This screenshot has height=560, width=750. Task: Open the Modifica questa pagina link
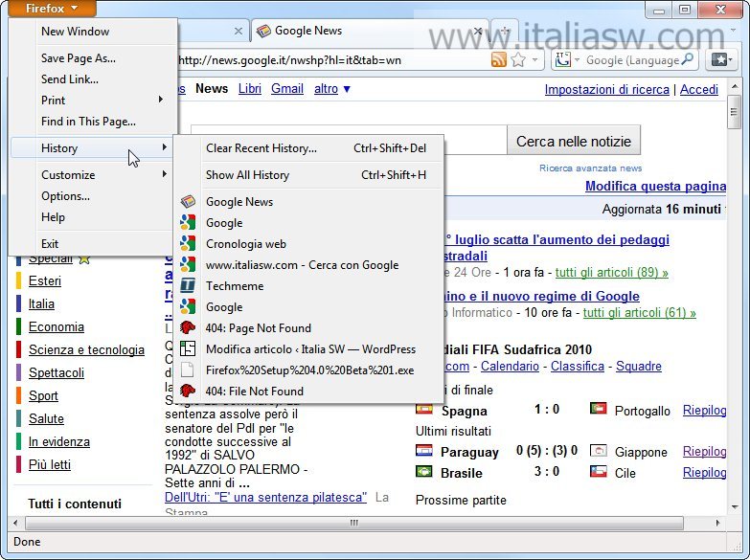tap(655, 186)
